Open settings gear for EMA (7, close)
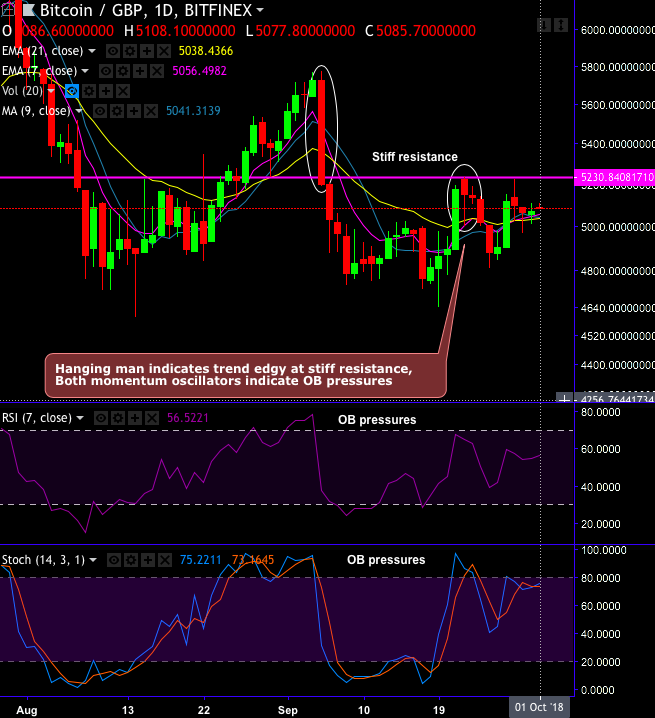The width and height of the screenshot is (655, 718). point(123,71)
